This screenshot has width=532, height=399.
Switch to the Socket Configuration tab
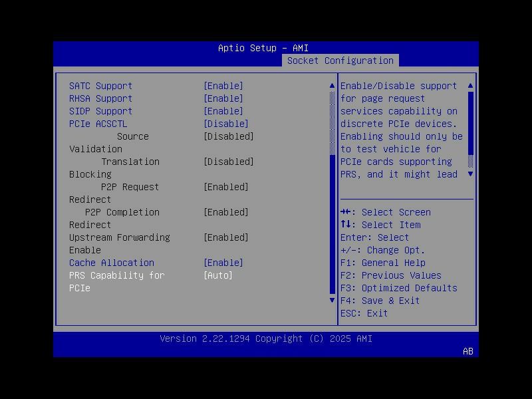(340, 60)
